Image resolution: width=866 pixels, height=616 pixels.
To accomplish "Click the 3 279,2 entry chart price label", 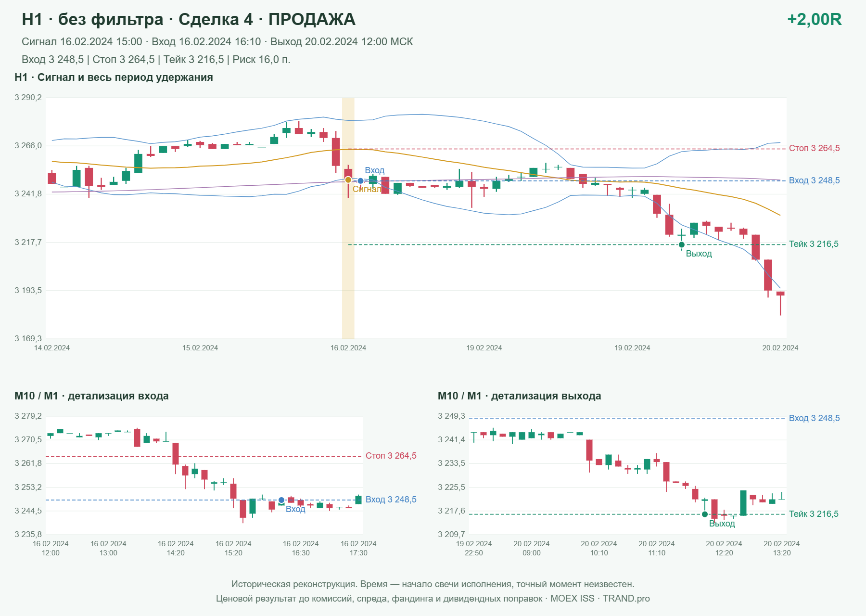I will coord(28,416).
